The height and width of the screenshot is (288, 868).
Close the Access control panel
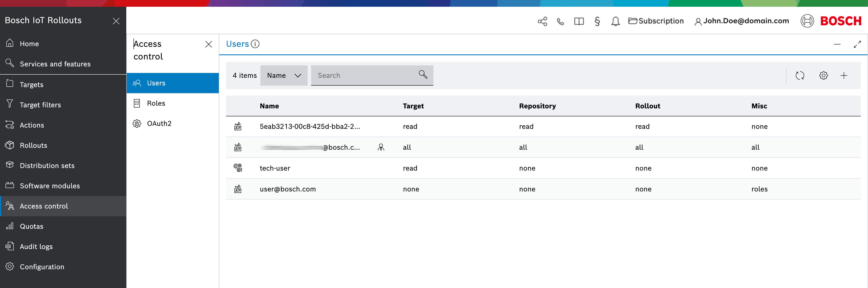pos(209,44)
